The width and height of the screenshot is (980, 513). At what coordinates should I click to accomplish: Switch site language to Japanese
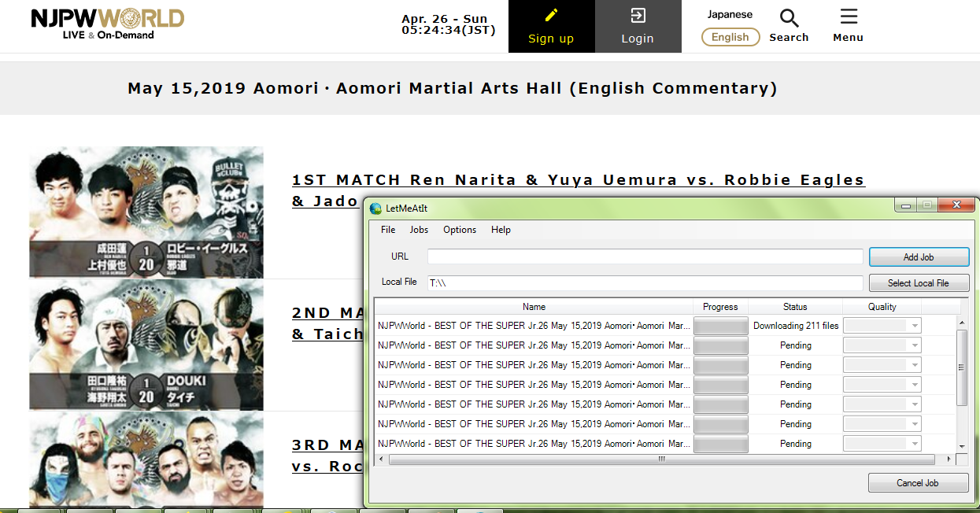(x=730, y=14)
